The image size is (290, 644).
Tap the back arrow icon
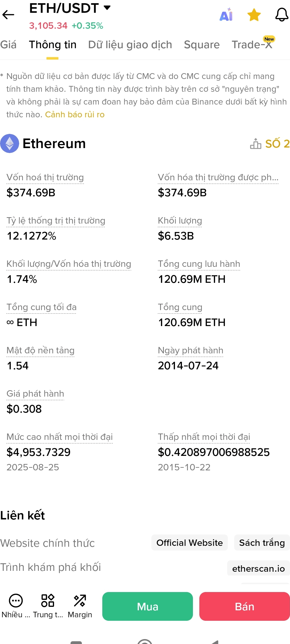8,15
